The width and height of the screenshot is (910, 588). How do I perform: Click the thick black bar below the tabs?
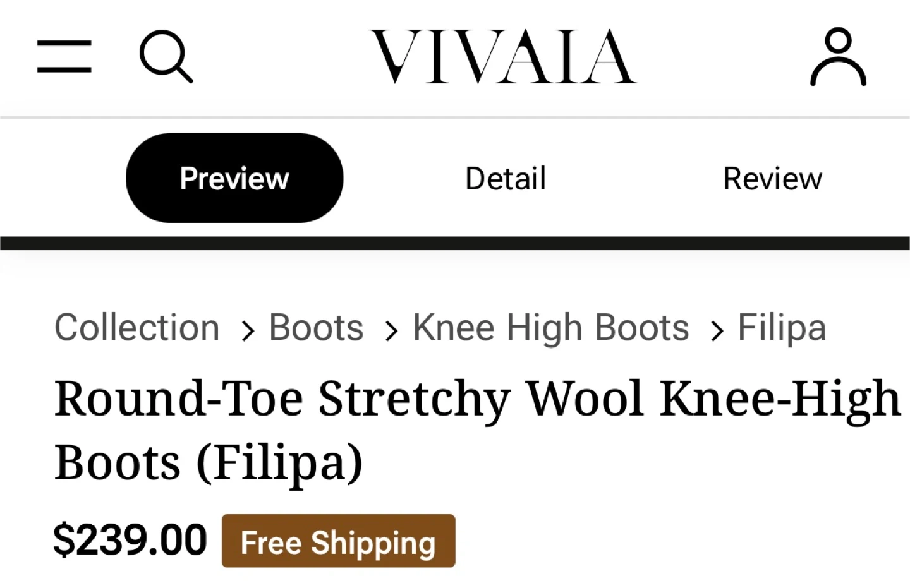[455, 243]
